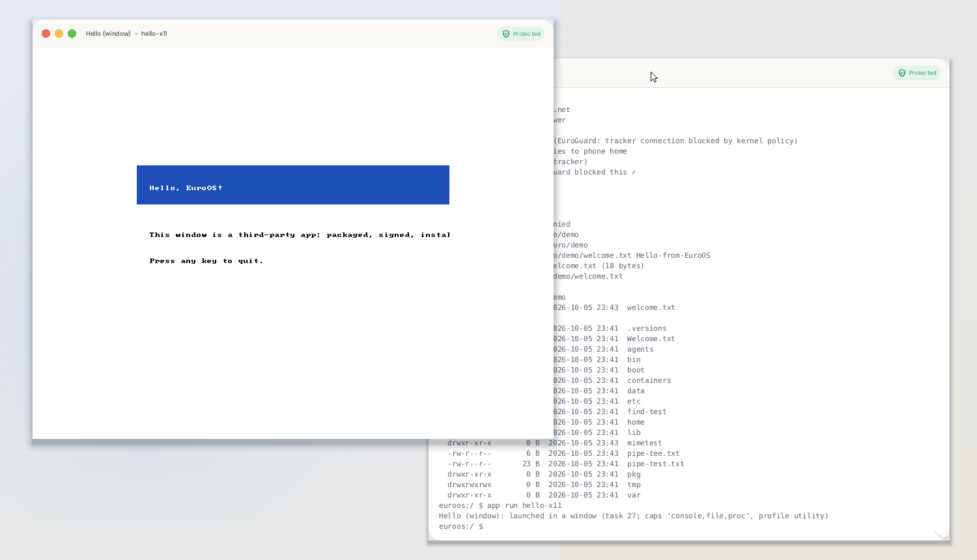Image resolution: width=977 pixels, height=560 pixels.
Task: Select the 'lib' entry in the listing
Action: [634, 432]
